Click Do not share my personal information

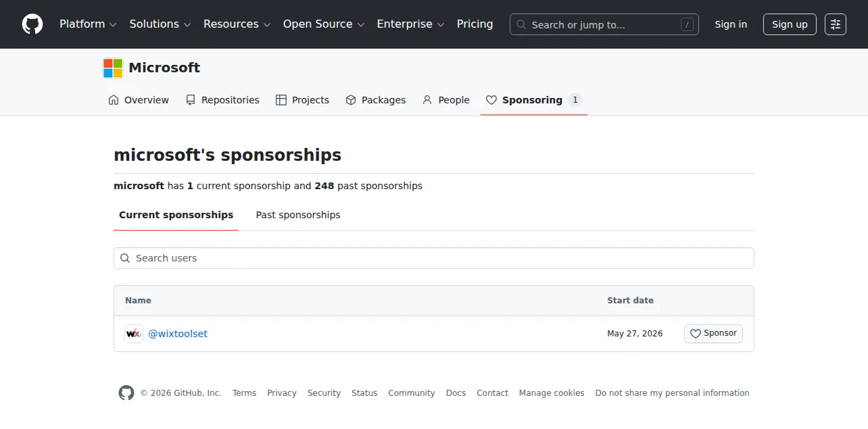point(673,393)
